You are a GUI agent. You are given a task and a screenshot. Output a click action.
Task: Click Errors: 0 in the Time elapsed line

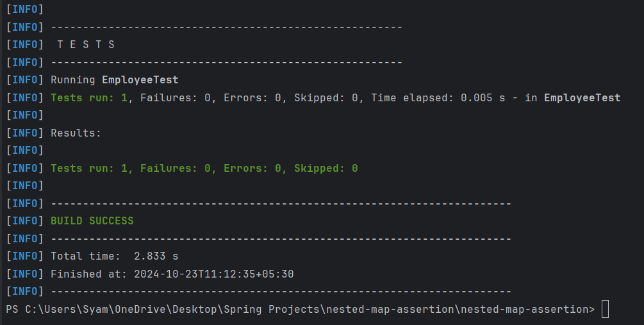pyautogui.click(x=252, y=97)
